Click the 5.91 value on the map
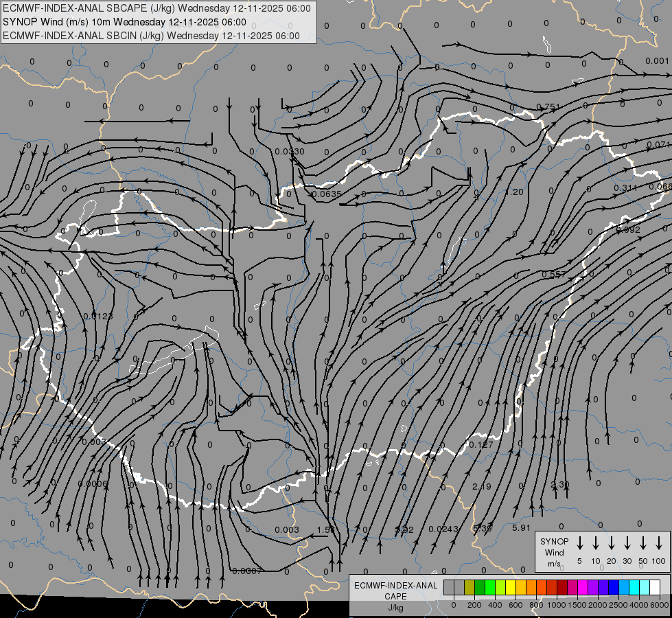The image size is (672, 618). tap(522, 528)
